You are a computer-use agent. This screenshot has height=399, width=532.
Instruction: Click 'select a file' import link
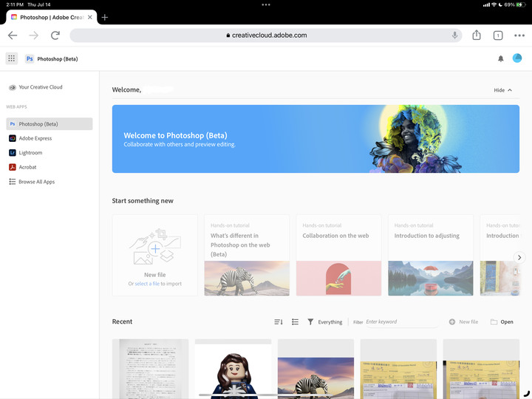(147, 284)
